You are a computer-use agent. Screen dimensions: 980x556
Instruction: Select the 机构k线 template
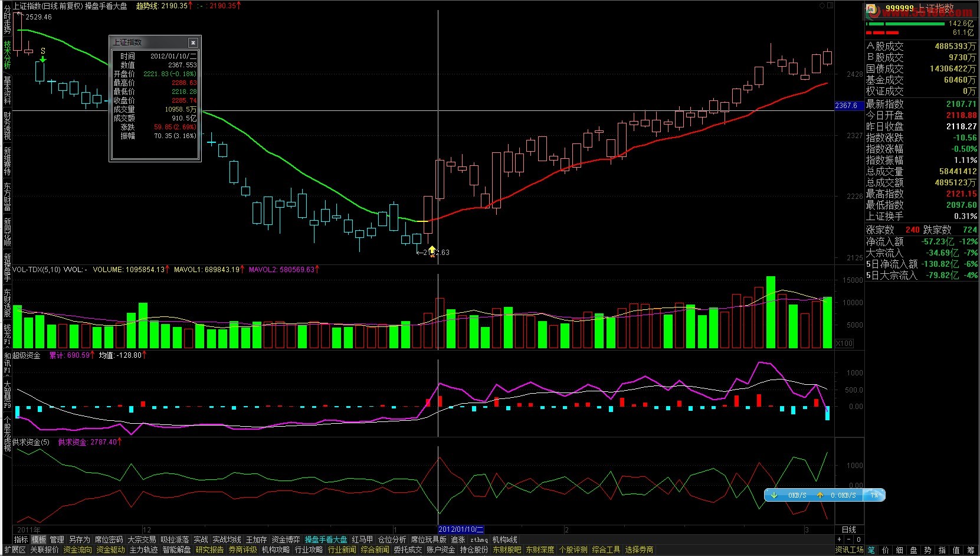(x=505, y=539)
